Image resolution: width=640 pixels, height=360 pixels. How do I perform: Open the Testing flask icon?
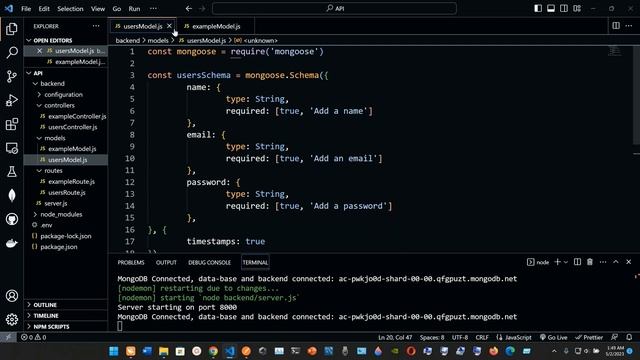(x=12, y=171)
